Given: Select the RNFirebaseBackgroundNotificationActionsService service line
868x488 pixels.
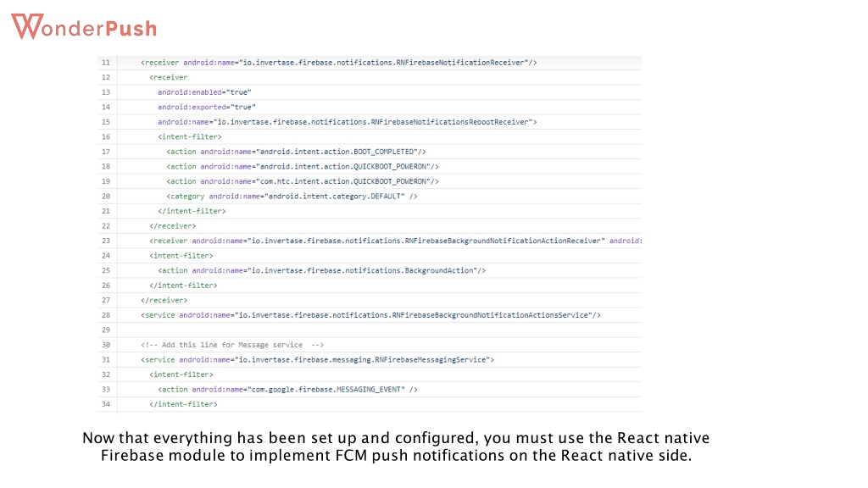Looking at the screenshot, I should (x=370, y=315).
